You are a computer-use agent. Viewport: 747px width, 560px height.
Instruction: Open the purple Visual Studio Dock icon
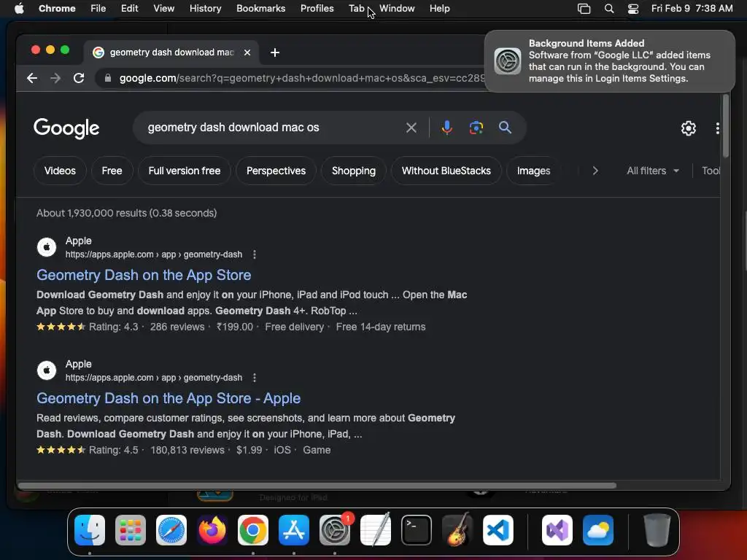(x=557, y=530)
